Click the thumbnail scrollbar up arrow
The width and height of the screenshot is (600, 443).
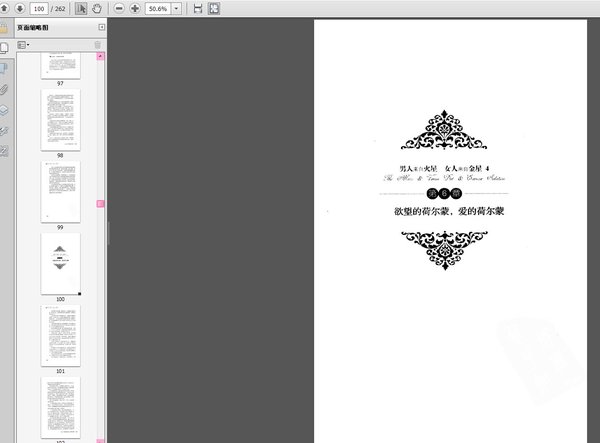coord(100,56)
